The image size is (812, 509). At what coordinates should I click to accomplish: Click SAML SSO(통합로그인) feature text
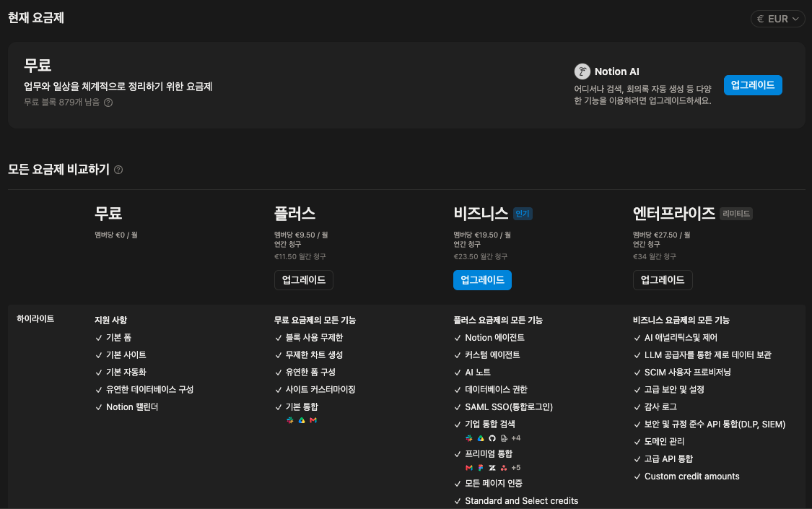509,407
